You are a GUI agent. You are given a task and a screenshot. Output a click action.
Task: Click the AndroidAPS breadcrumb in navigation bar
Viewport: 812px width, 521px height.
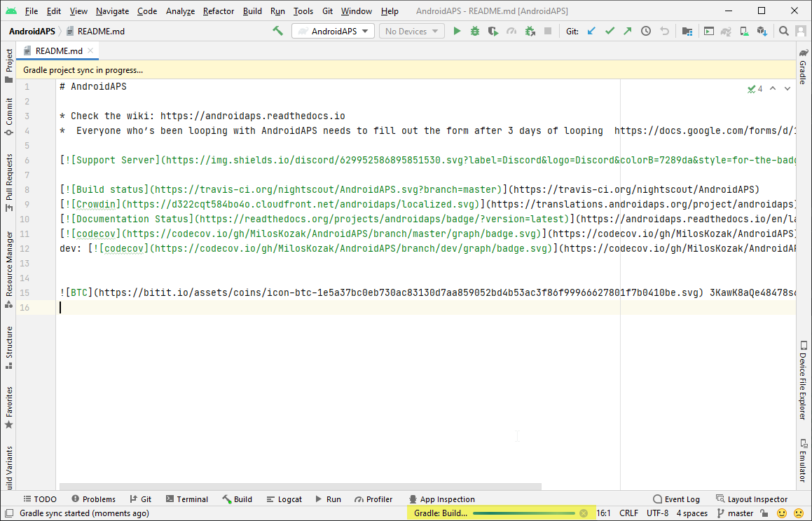pyautogui.click(x=32, y=31)
